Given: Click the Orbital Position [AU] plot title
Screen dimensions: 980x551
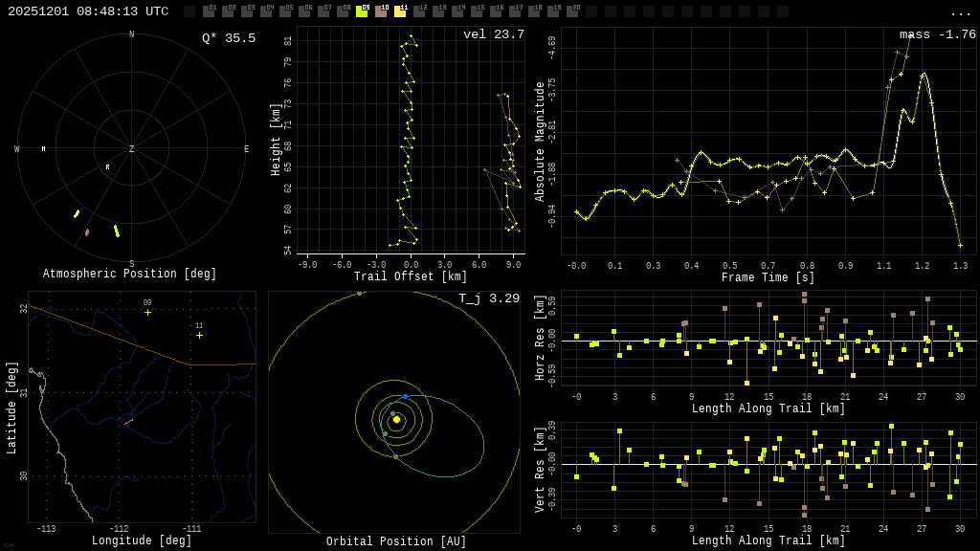Looking at the screenshot, I should (395, 542).
